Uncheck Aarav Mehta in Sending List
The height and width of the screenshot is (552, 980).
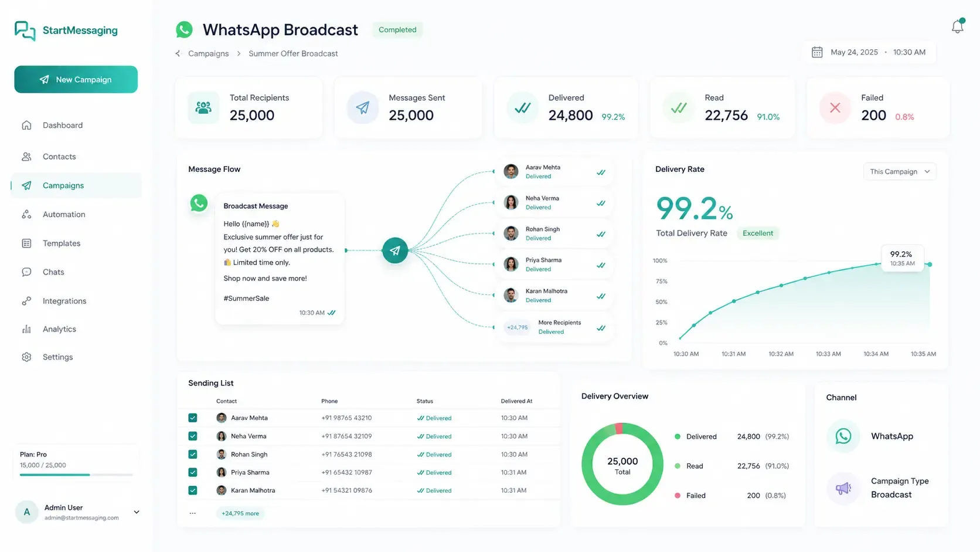click(192, 418)
